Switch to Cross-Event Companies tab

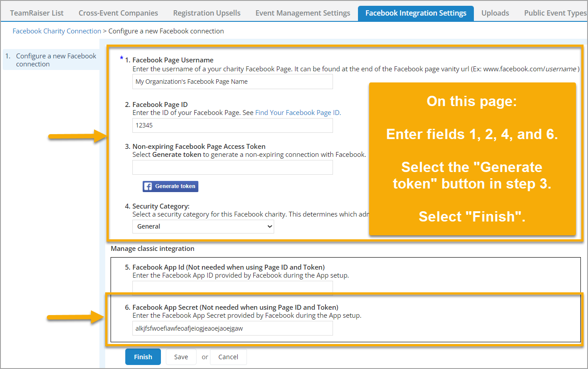pyautogui.click(x=118, y=13)
